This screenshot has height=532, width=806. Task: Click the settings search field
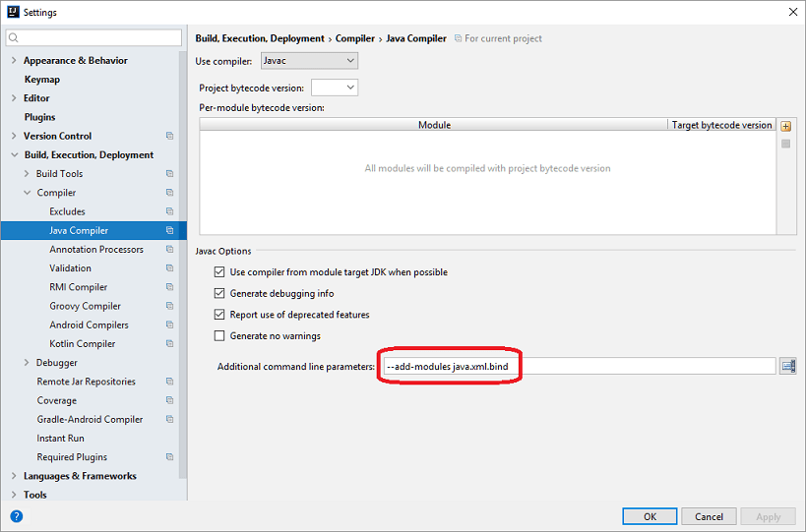click(x=93, y=38)
